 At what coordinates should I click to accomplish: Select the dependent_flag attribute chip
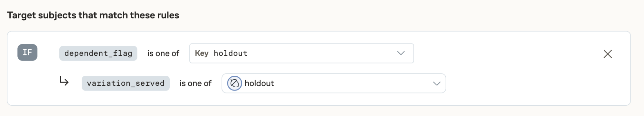pos(98,53)
